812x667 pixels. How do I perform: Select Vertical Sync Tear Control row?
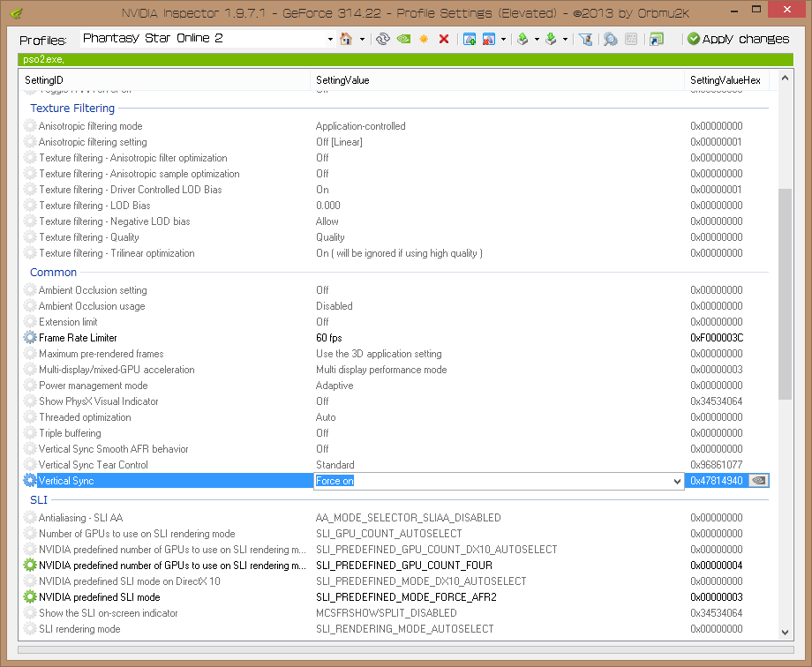pos(396,465)
